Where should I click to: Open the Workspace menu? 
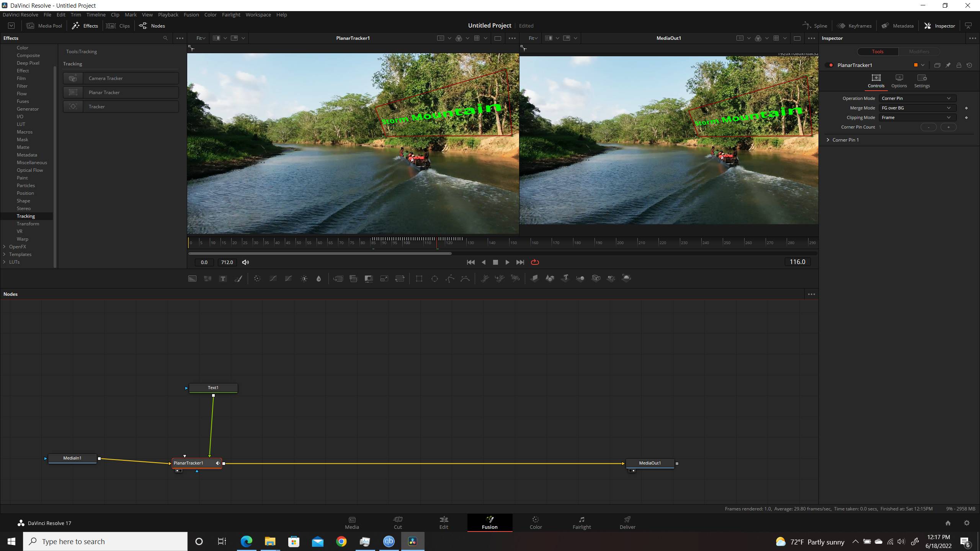[258, 15]
